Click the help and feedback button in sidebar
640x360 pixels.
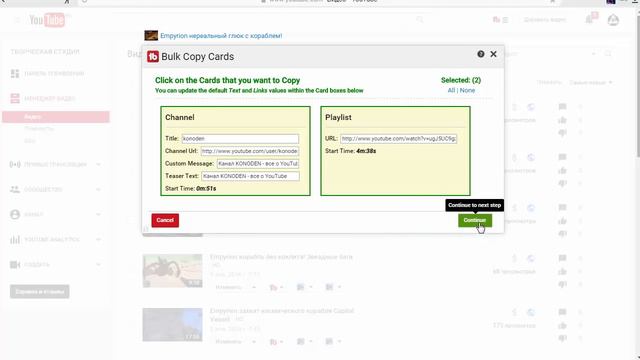[x=40, y=291]
